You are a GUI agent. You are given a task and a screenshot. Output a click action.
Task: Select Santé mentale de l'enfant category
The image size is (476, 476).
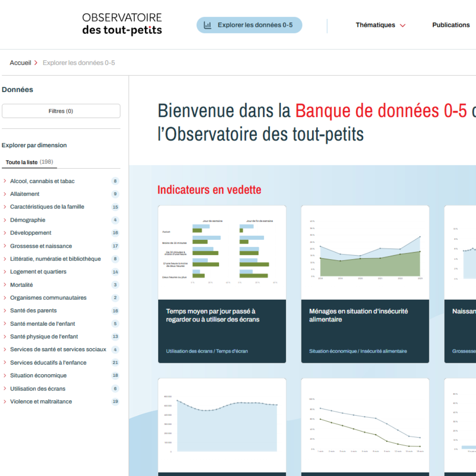pos(42,324)
